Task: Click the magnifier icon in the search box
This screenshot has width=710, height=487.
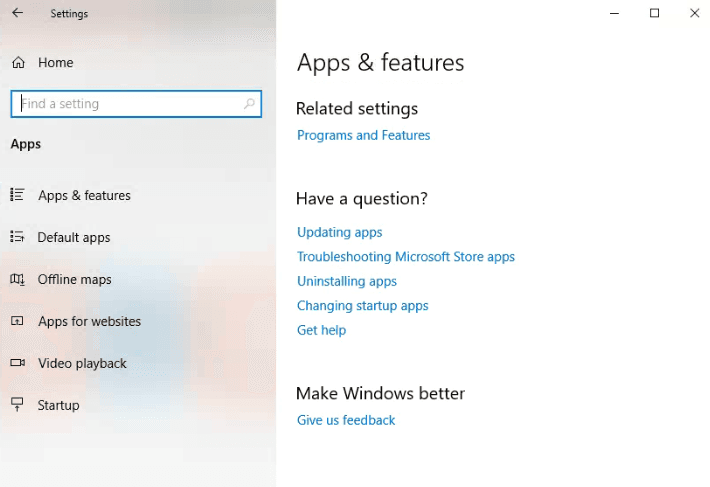Action: (x=249, y=104)
